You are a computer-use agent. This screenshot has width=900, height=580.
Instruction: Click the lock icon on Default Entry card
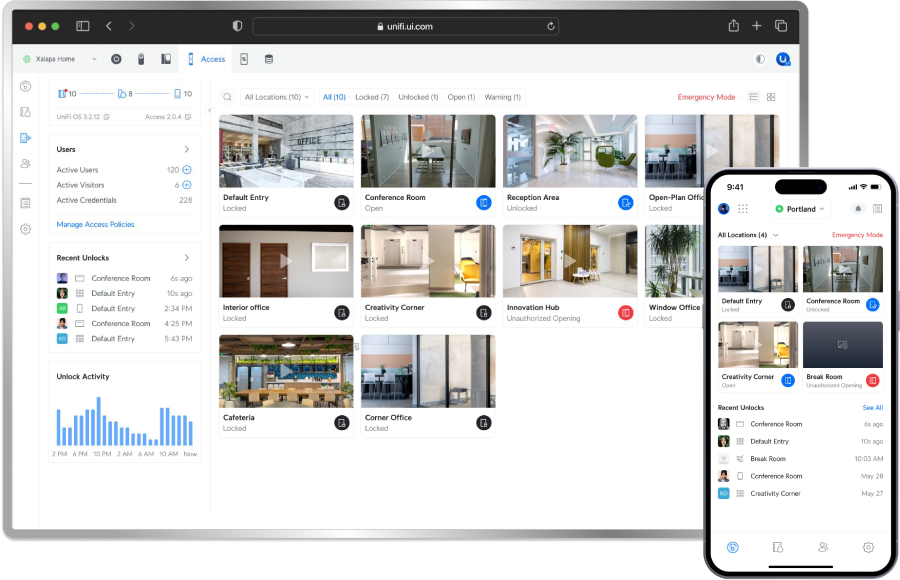point(342,203)
